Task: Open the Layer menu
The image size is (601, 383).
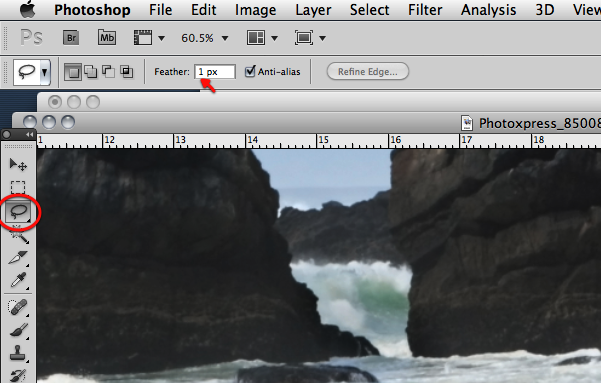Action: coord(313,10)
